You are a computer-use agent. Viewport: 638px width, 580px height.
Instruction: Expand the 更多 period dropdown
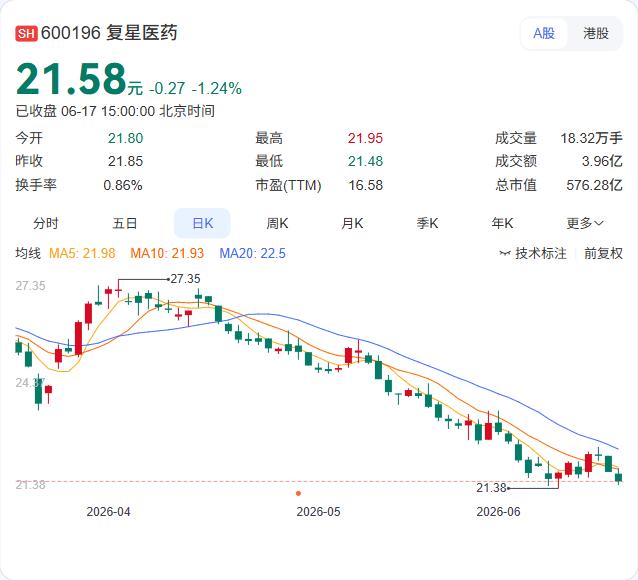[585, 223]
